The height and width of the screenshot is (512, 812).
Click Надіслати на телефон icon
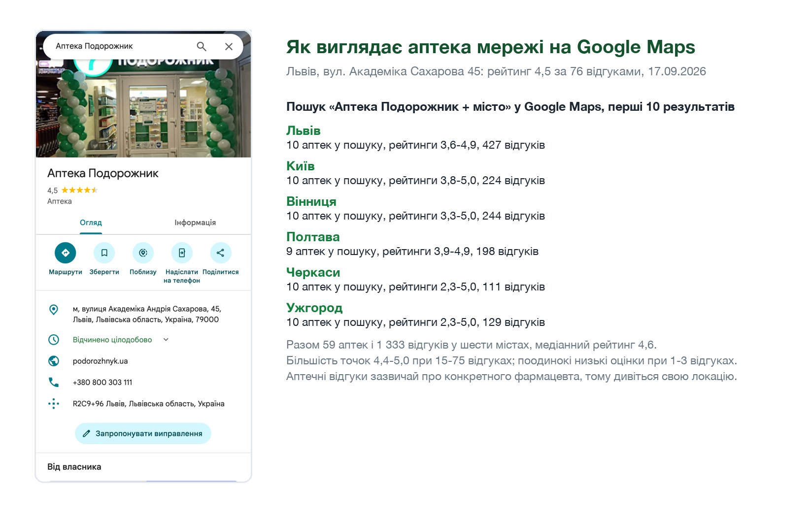pos(182,253)
